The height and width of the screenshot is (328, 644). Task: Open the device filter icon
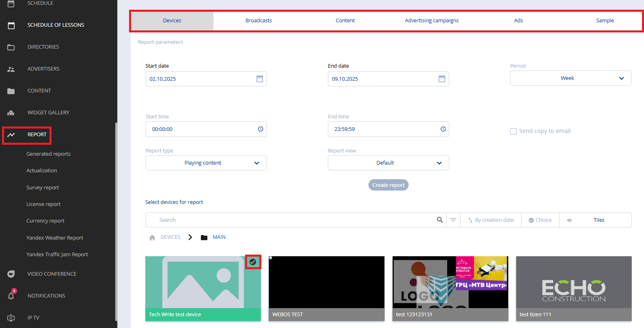[x=453, y=220]
